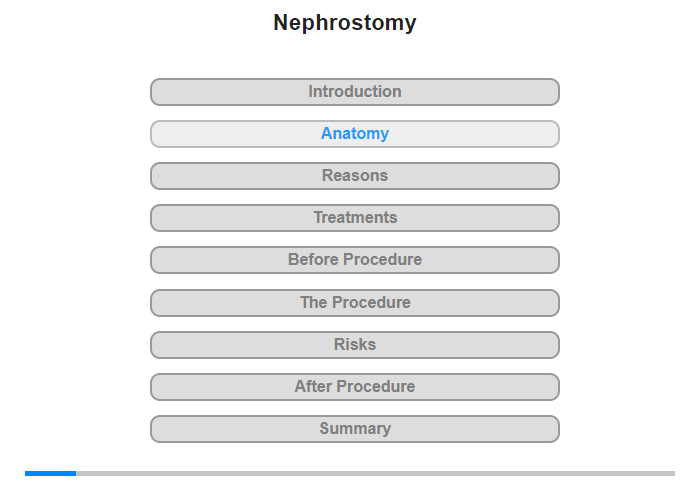The height and width of the screenshot is (480, 700).
Task: Click the blue filled progress bar segment
Action: pyautogui.click(x=50, y=473)
